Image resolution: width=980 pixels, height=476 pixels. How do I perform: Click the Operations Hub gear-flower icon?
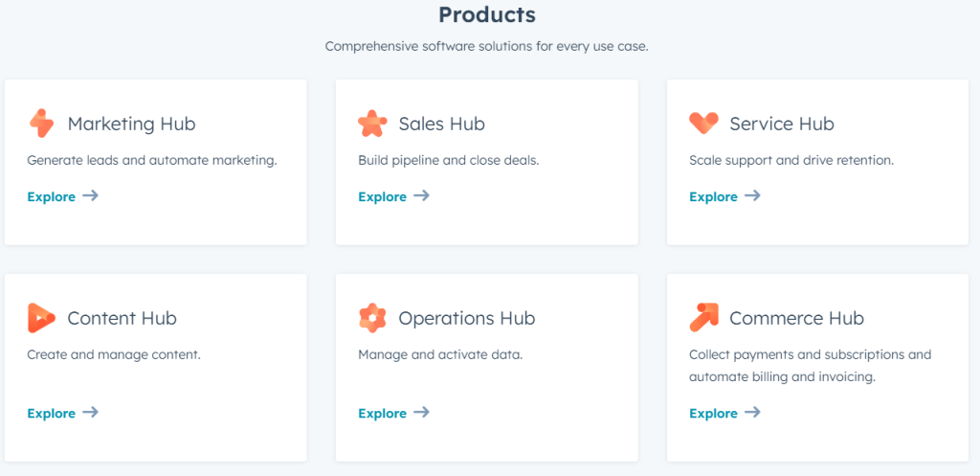point(372,318)
